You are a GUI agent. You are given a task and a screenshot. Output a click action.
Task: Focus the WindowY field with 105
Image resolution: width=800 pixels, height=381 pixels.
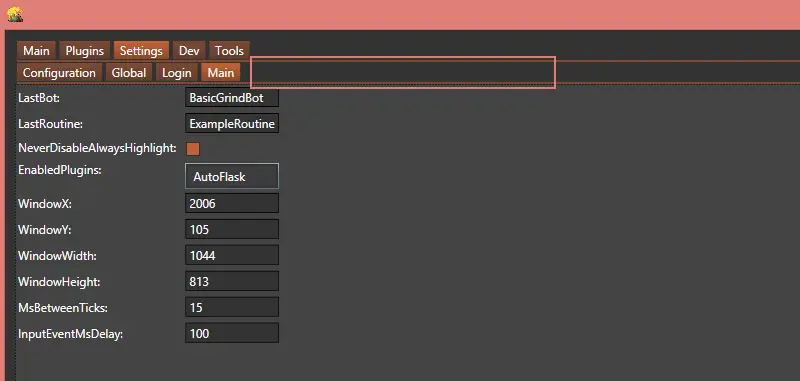[x=232, y=230]
